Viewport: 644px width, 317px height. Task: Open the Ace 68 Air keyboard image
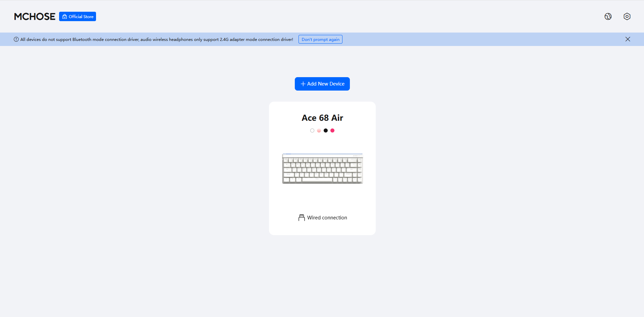[x=322, y=168]
